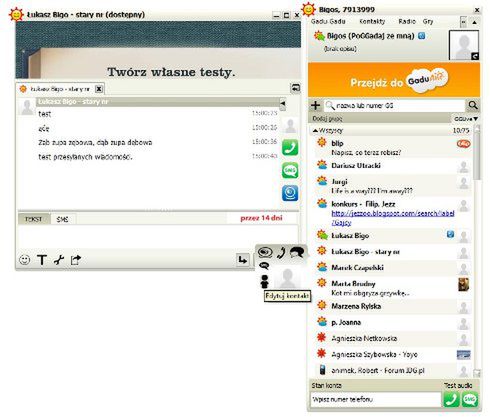Viewport: 490px width, 417px height.
Task: Click the Edytuj kontakt person icon
Action: pyautogui.click(x=264, y=281)
